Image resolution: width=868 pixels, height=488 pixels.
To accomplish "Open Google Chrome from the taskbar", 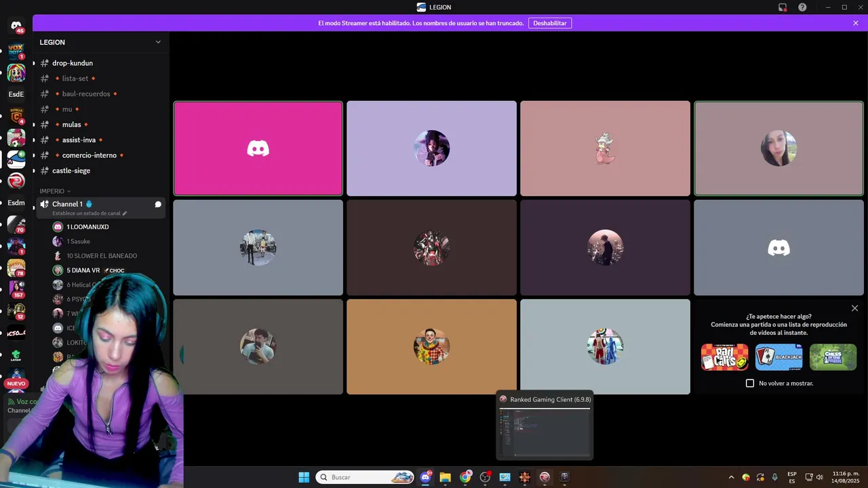I will (x=465, y=477).
